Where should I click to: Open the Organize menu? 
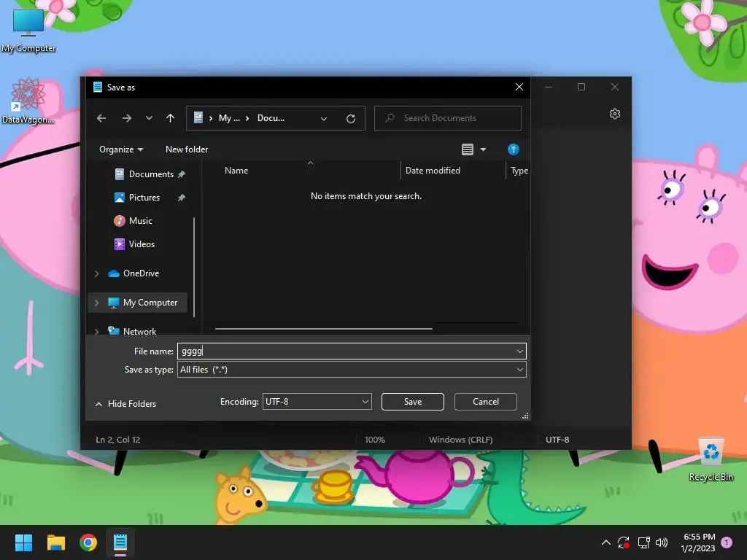121,149
